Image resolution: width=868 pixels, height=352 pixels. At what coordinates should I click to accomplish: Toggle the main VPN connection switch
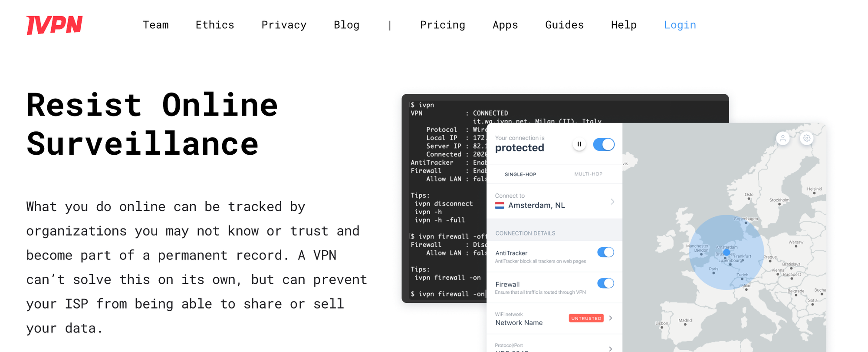pos(604,144)
